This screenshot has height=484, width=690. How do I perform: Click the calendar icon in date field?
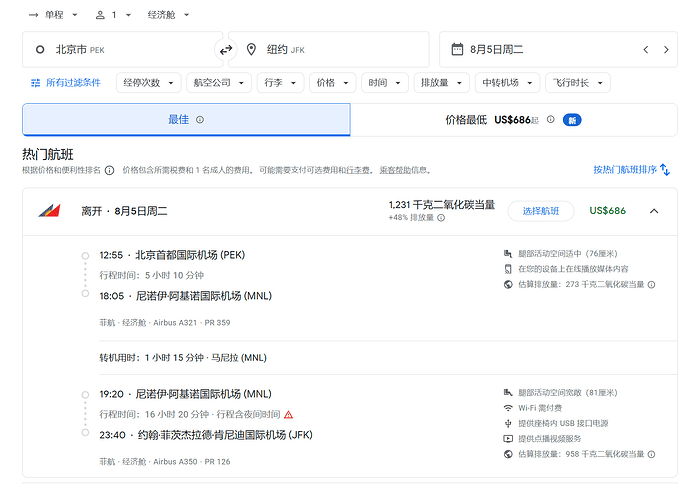(x=457, y=49)
